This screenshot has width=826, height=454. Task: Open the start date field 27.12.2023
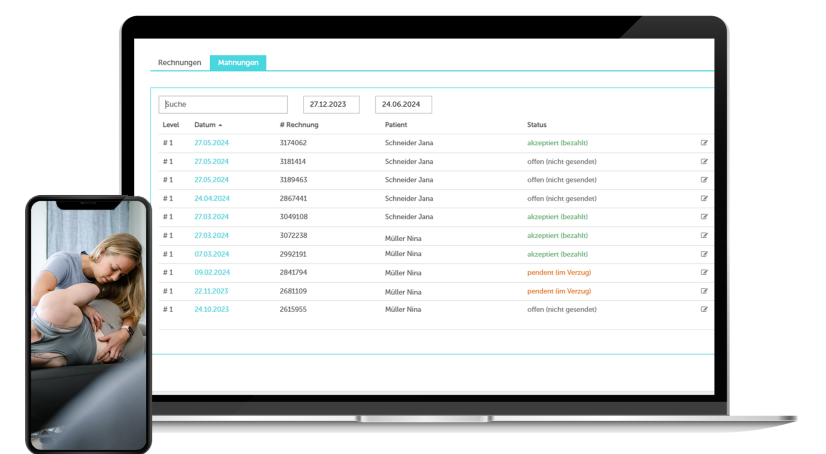coord(331,104)
